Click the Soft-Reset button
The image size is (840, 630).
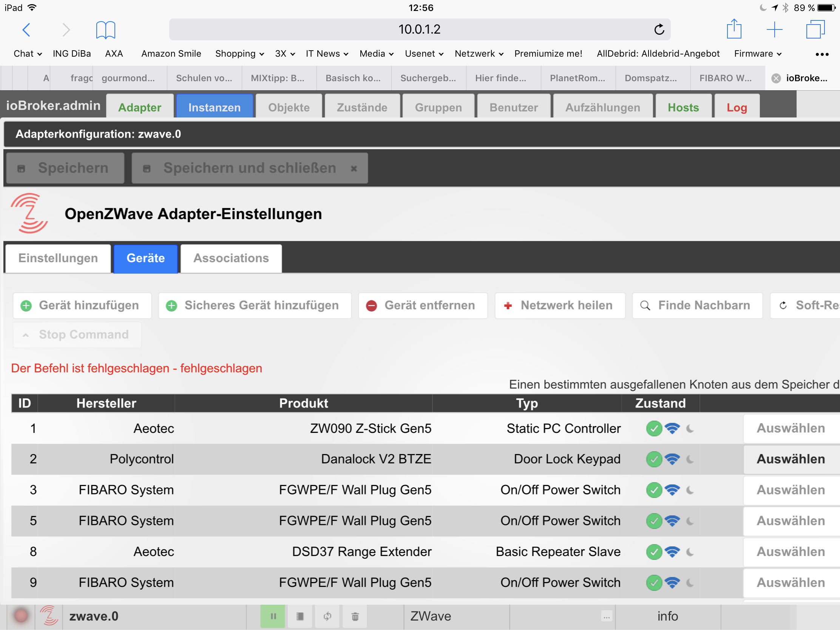tap(805, 305)
